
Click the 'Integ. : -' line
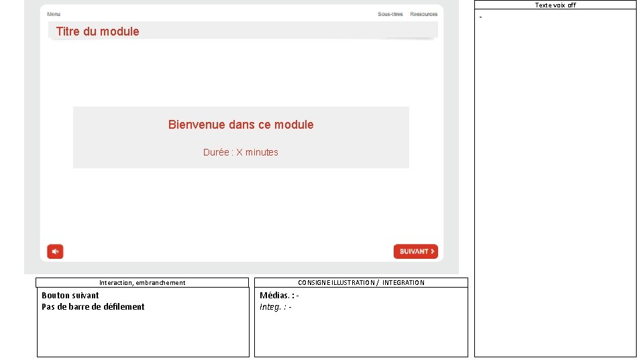coord(276,307)
